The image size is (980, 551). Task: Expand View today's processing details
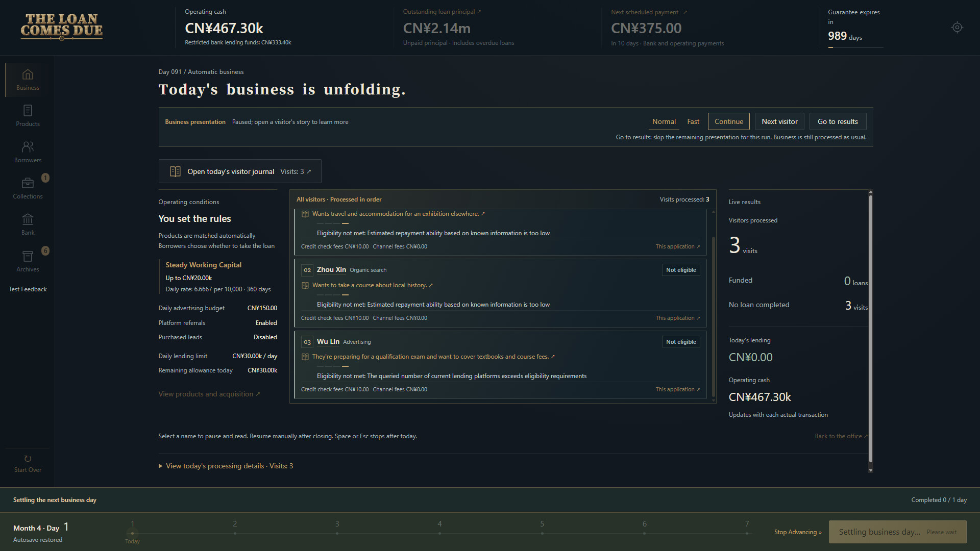coord(226,466)
